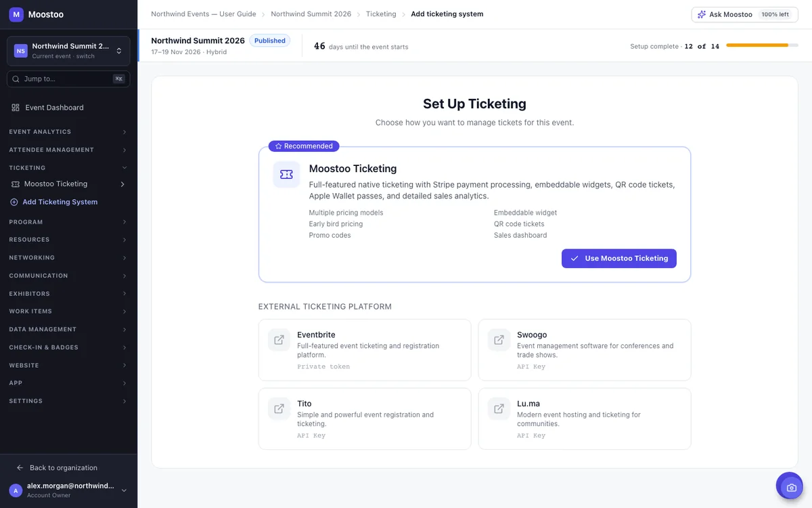The height and width of the screenshot is (508, 812).
Task: Expand the Website section
Action: (68, 366)
